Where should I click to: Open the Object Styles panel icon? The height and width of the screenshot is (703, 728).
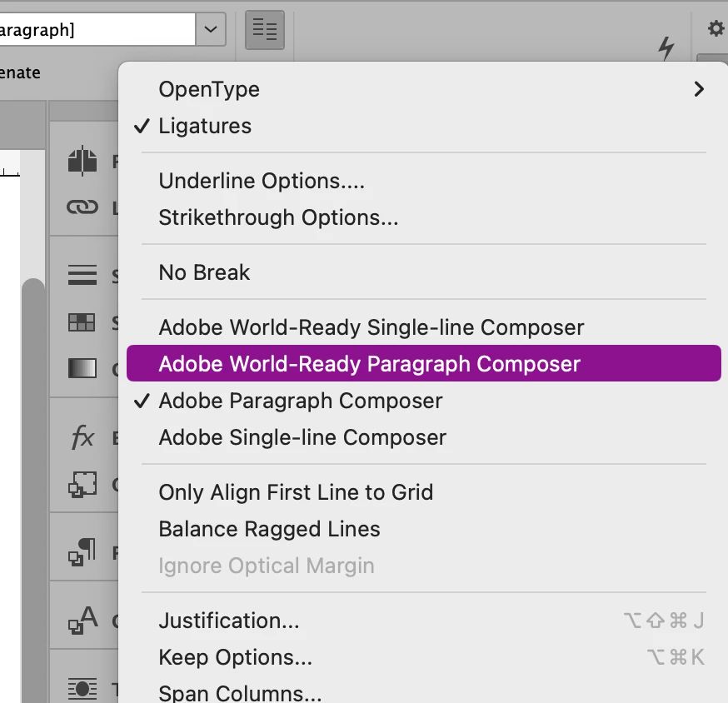tap(82, 484)
